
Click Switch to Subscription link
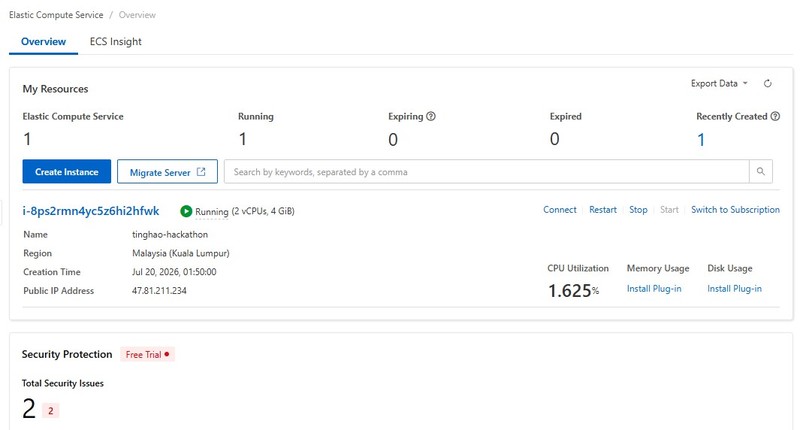click(x=735, y=210)
